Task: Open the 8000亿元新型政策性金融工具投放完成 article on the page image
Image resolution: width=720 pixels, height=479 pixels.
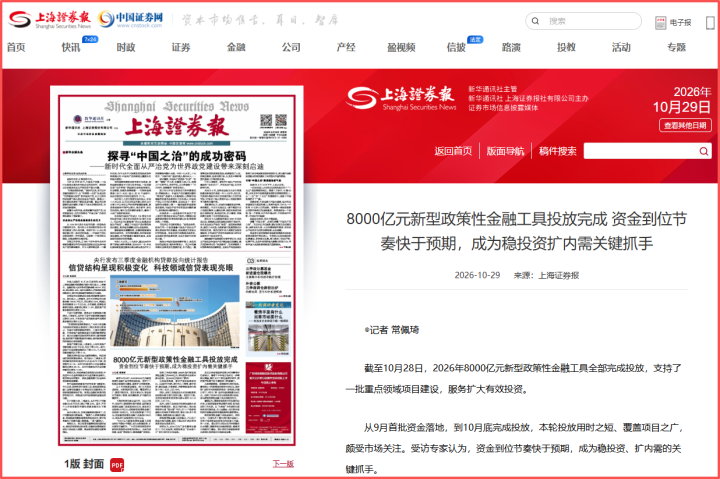Action: pos(175,360)
